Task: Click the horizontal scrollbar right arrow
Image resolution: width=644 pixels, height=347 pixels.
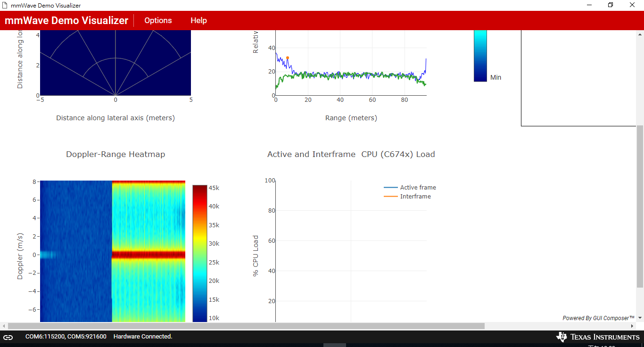Action: [632, 326]
